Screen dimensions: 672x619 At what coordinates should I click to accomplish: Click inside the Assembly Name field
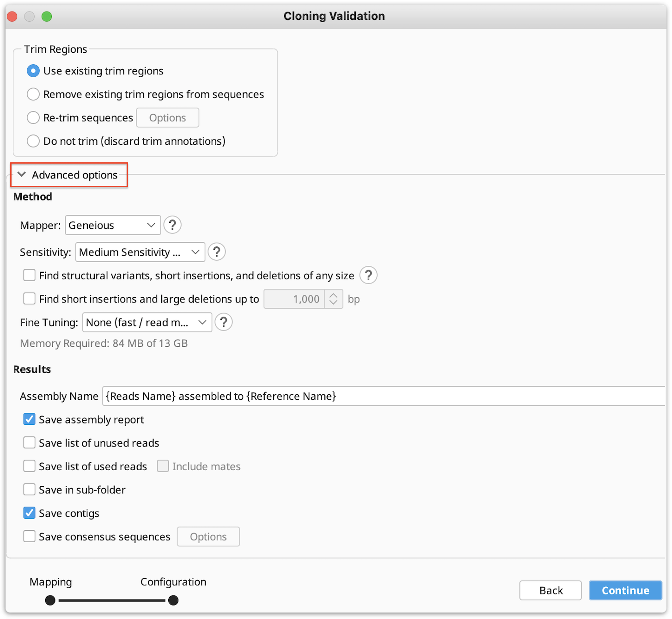point(324,396)
